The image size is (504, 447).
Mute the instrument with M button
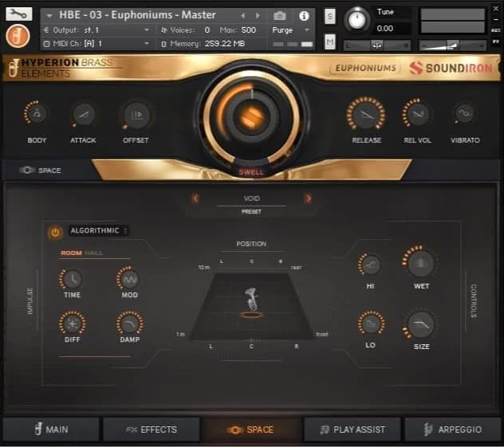click(330, 41)
